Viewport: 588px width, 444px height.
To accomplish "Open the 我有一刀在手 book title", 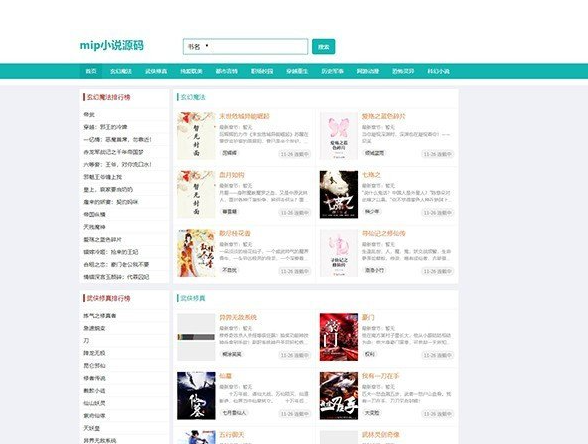I will point(381,376).
